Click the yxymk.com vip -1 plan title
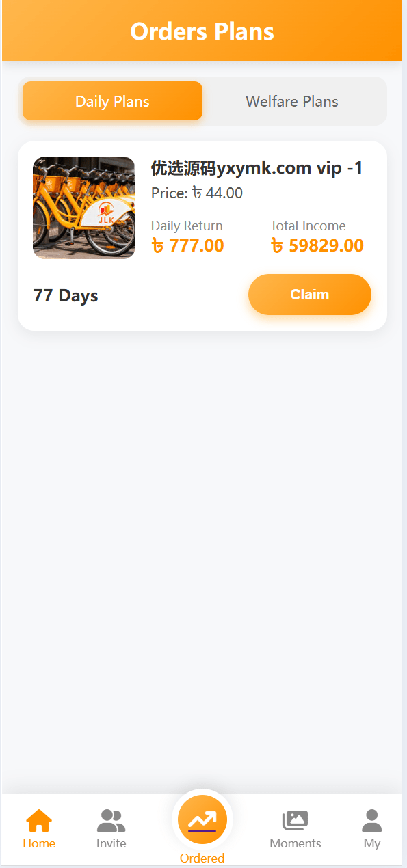 coord(257,167)
